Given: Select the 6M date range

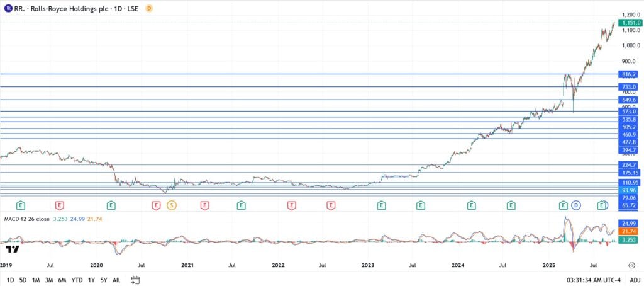Looking at the screenshot, I should pos(62,280).
